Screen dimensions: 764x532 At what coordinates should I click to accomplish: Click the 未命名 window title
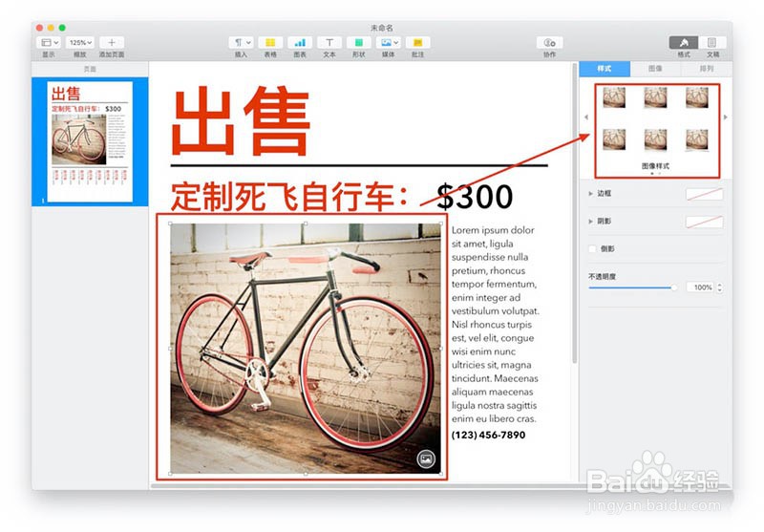tap(382, 28)
